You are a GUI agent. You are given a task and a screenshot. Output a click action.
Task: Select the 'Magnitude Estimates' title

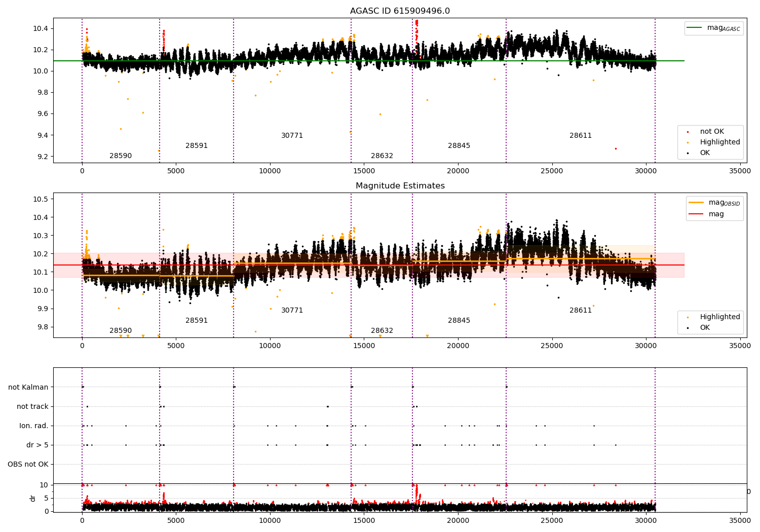(400, 186)
